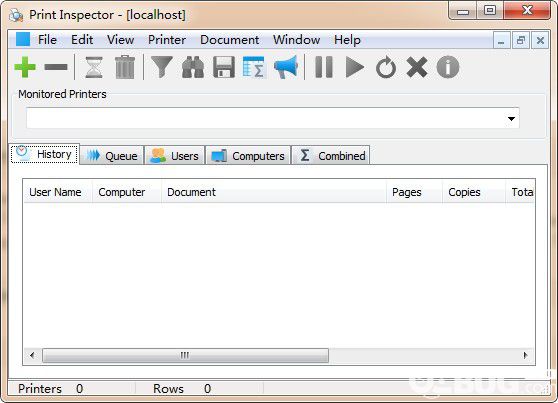Image resolution: width=558 pixels, height=403 pixels.
Task: Click the horizontal scrollbar thumb
Action: pyautogui.click(x=185, y=355)
